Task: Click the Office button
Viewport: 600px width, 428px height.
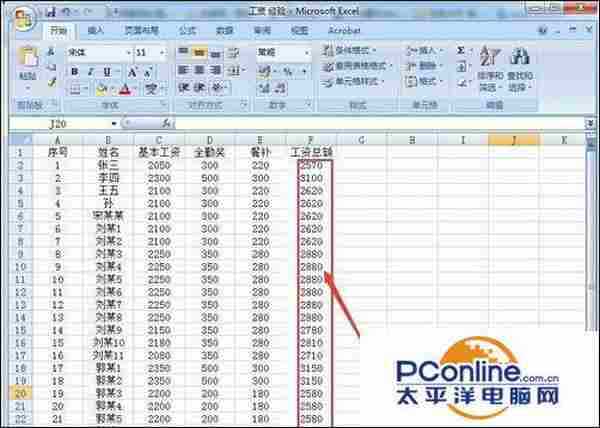Action: pos(26,18)
